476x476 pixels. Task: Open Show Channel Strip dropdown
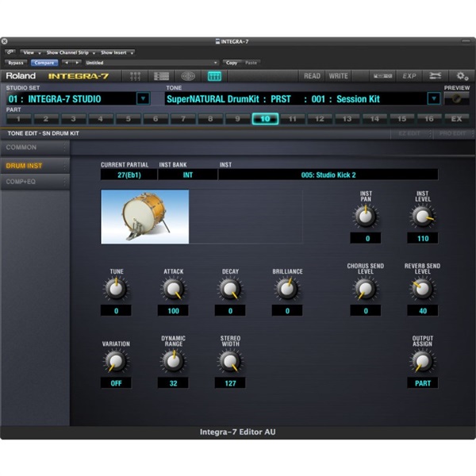(x=70, y=52)
